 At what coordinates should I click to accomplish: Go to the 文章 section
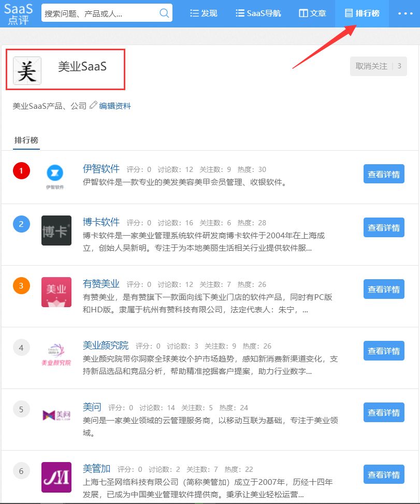tap(312, 13)
